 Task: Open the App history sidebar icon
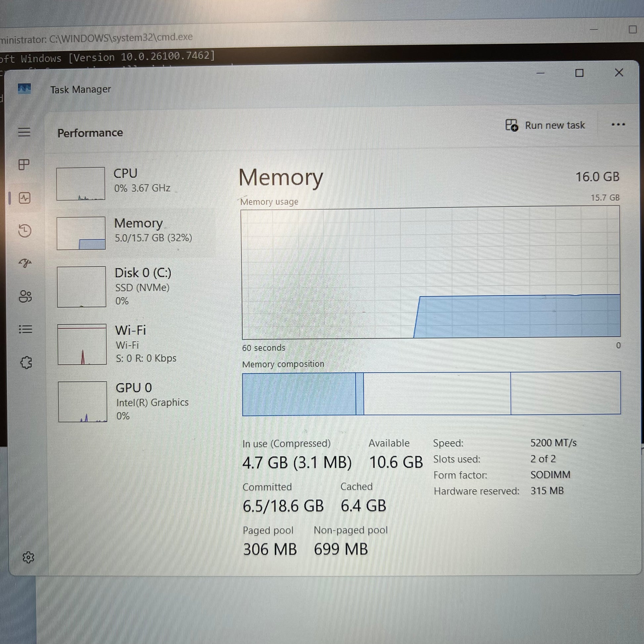25,231
